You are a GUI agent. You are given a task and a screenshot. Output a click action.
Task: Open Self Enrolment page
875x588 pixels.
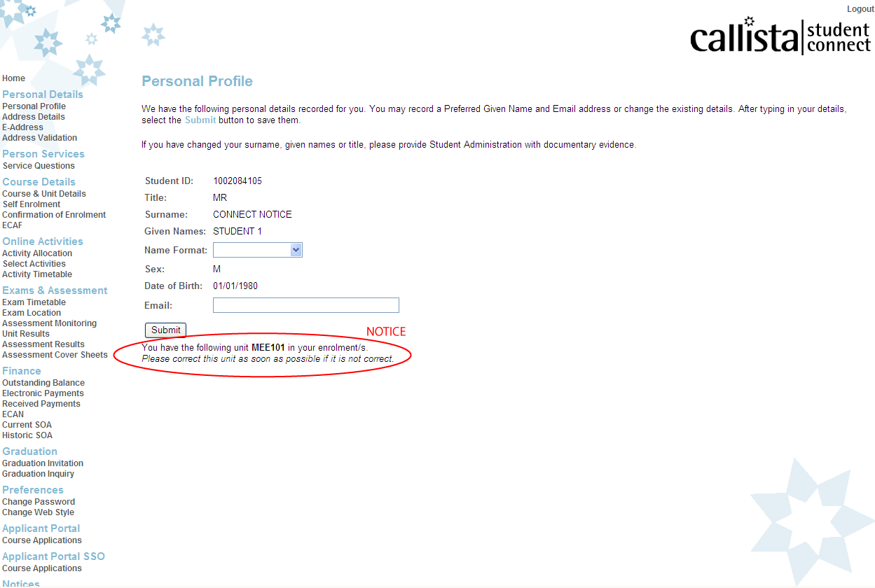32,204
